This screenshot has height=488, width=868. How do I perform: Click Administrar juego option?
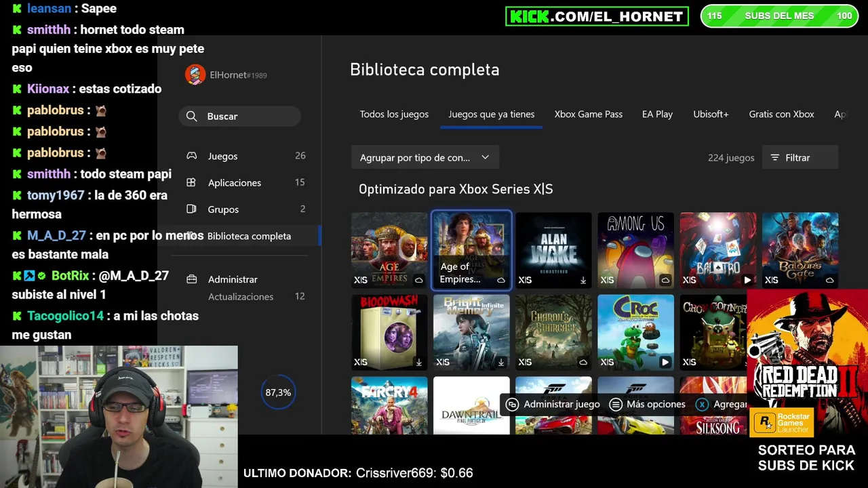click(x=553, y=404)
